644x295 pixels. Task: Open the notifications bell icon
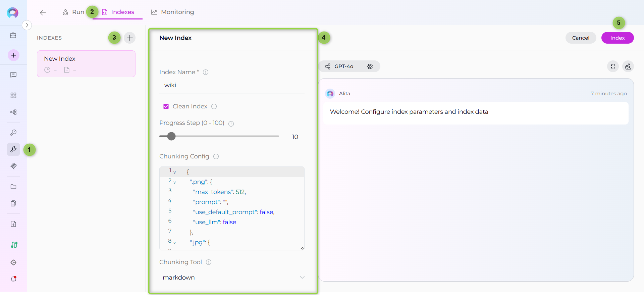click(x=13, y=279)
